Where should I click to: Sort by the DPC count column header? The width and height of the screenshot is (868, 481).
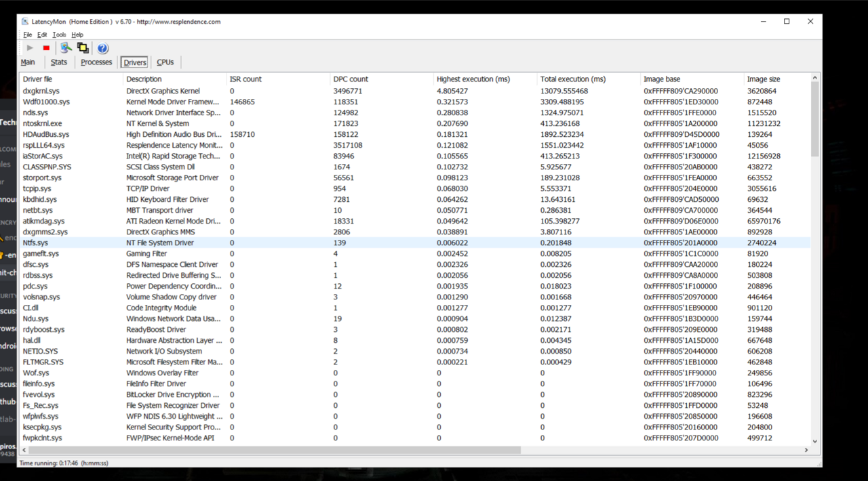pyautogui.click(x=382, y=79)
